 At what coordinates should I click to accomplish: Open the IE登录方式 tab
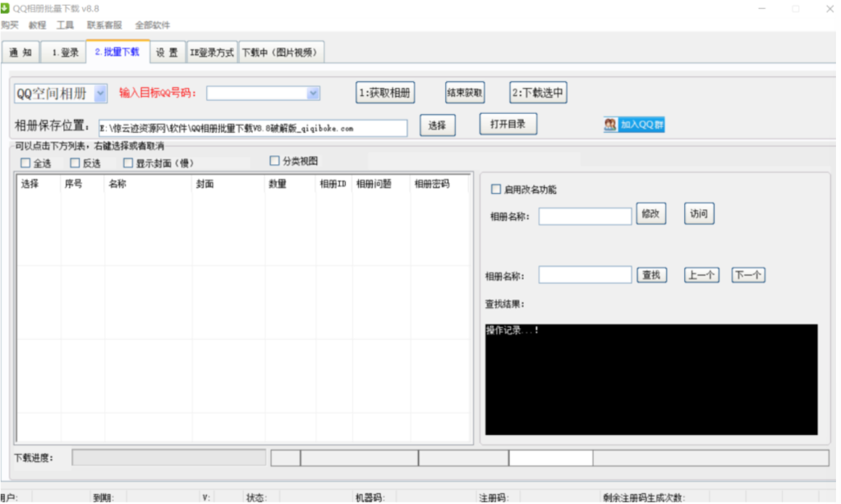click(x=213, y=51)
